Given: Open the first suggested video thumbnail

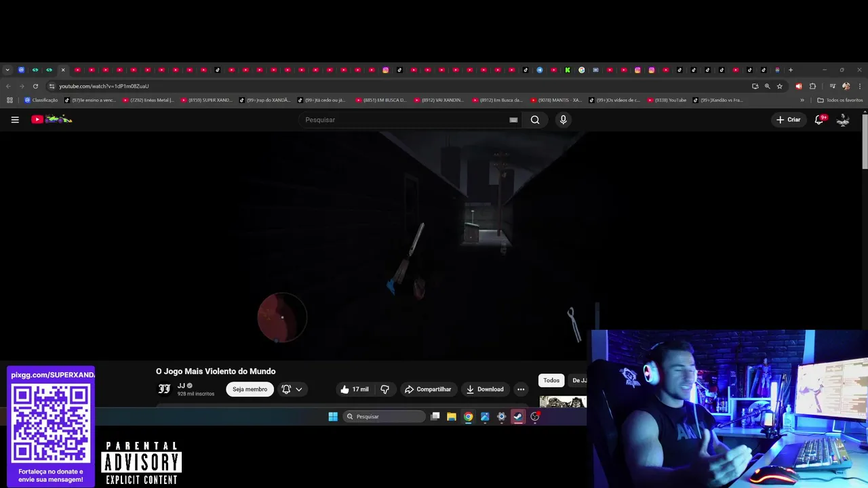Looking at the screenshot, I should click(563, 401).
